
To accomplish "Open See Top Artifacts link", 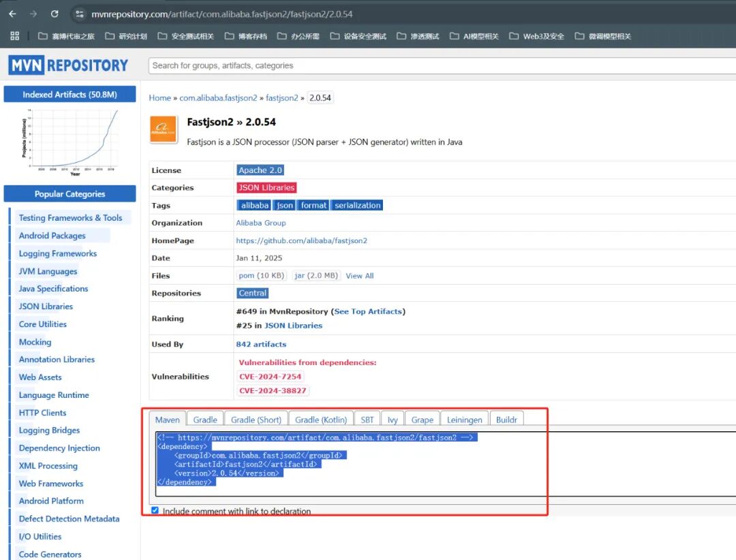I will click(x=368, y=311).
